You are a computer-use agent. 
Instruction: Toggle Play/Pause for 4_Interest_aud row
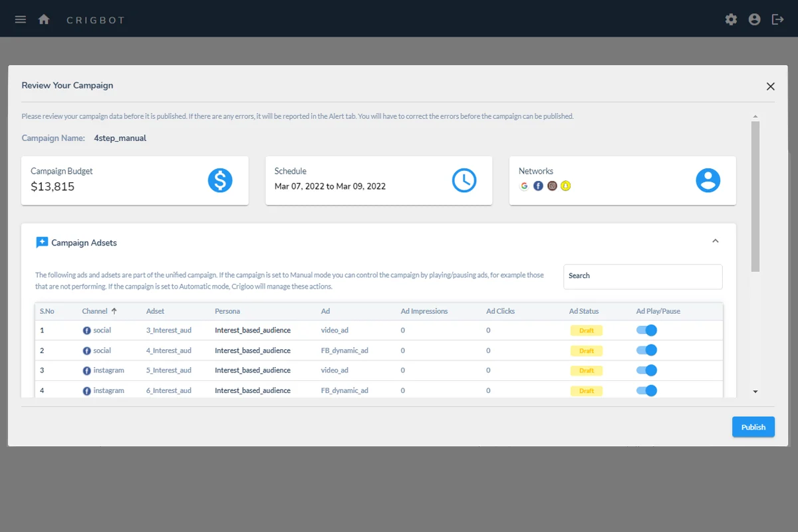[646, 350]
